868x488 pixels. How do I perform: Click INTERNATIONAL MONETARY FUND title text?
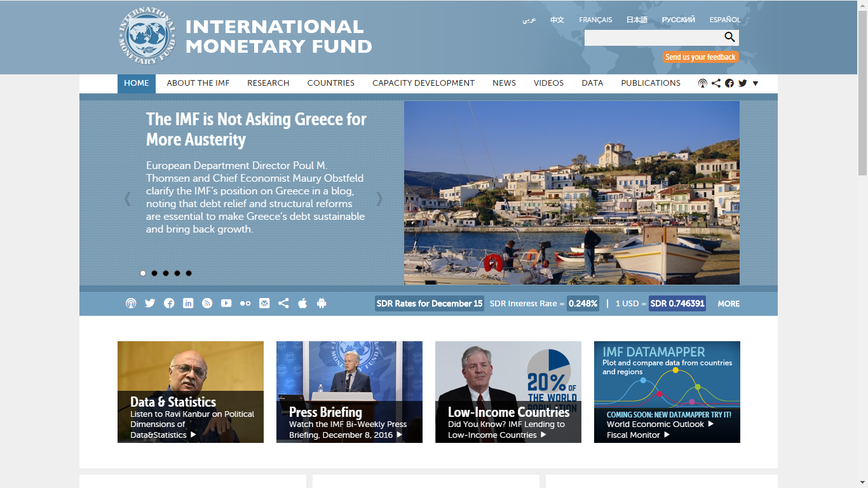coord(279,36)
